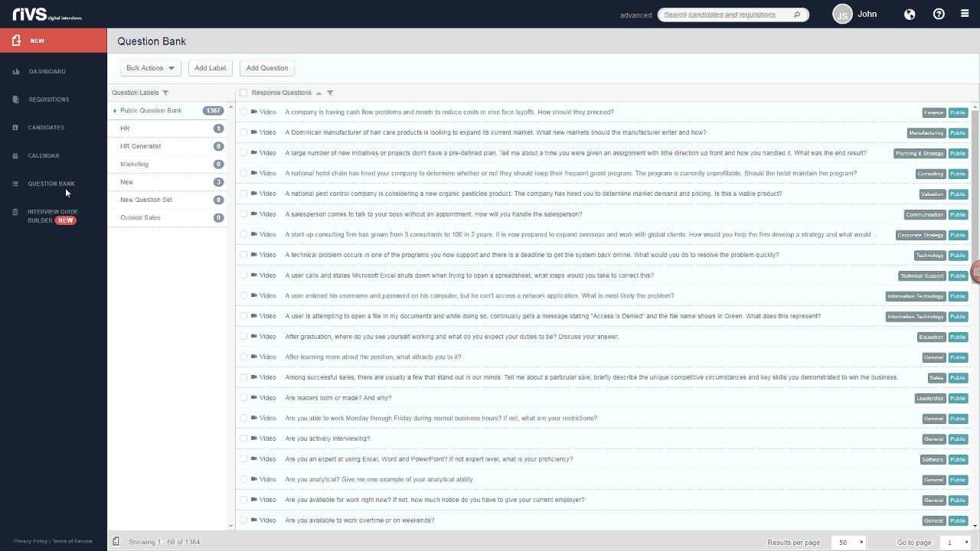Check the work overtime or weekends question

tap(243, 520)
